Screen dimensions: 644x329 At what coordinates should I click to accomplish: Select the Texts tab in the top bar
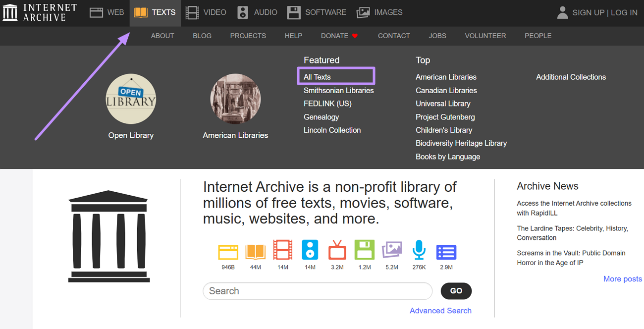(x=155, y=12)
